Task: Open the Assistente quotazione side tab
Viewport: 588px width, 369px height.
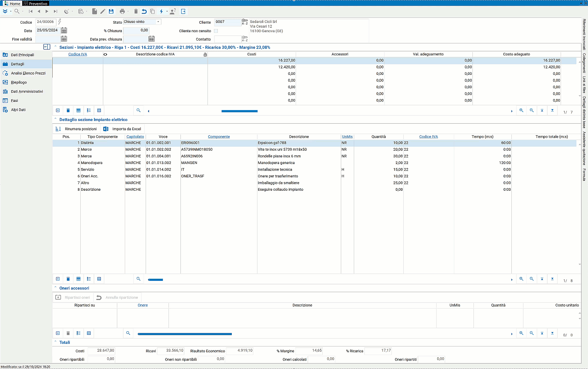Action: click(584, 148)
